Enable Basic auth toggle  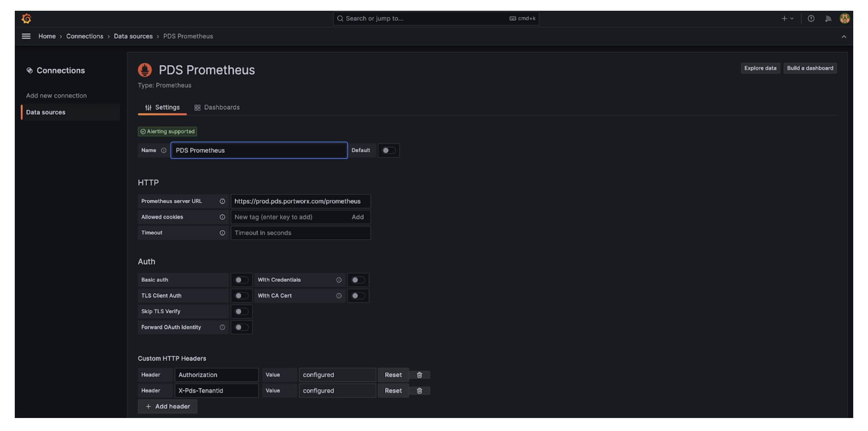[x=241, y=280]
